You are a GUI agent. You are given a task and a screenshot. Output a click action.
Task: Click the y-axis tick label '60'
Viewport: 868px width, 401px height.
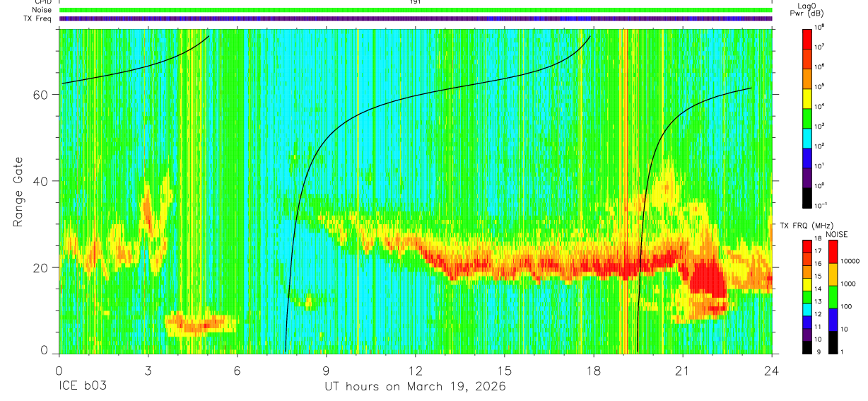(x=41, y=95)
